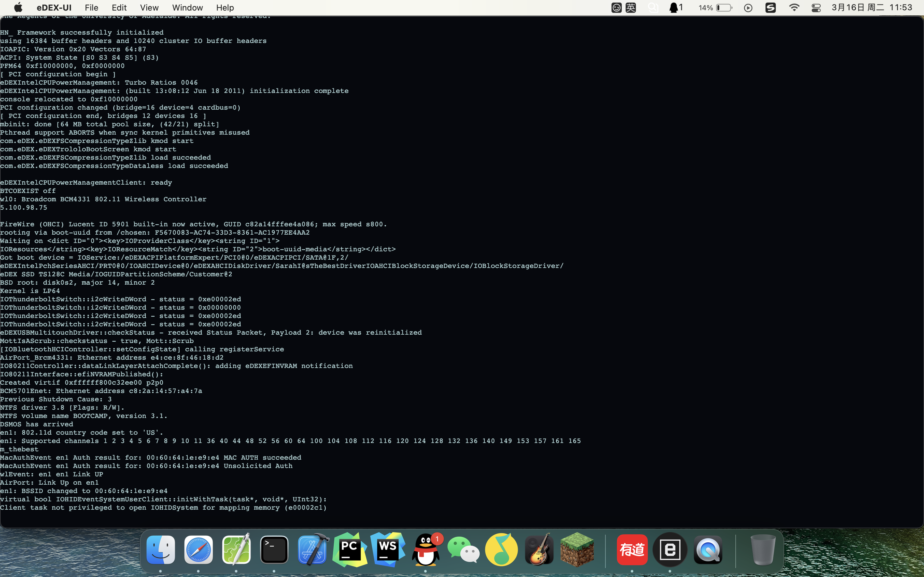Launch WebStorm from the Dock
This screenshot has width=924, height=577.
click(388, 549)
